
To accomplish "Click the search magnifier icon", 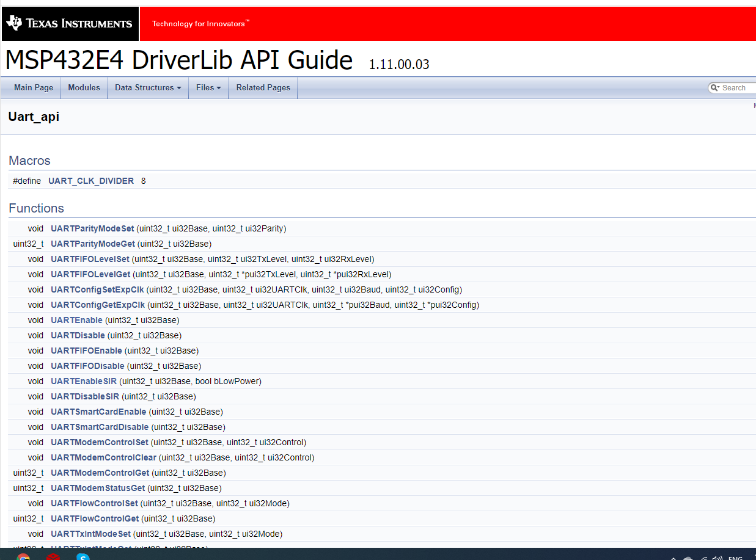I will click(714, 88).
